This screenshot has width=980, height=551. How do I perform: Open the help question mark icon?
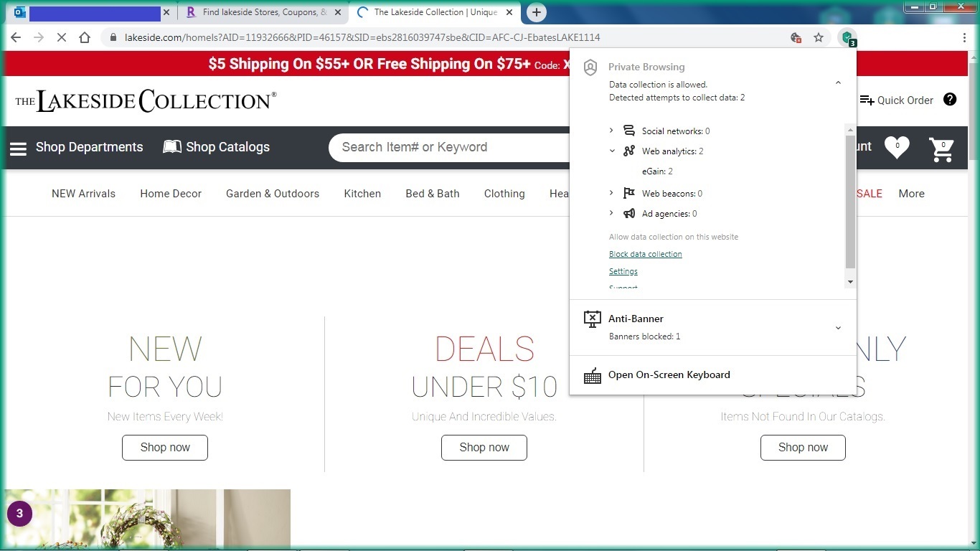click(x=950, y=100)
